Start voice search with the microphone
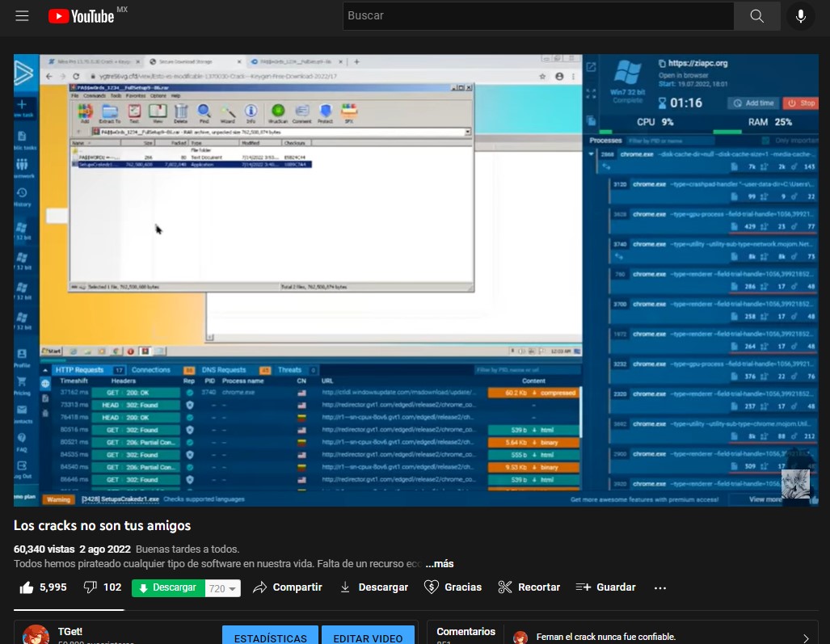The image size is (830, 644). tap(801, 16)
